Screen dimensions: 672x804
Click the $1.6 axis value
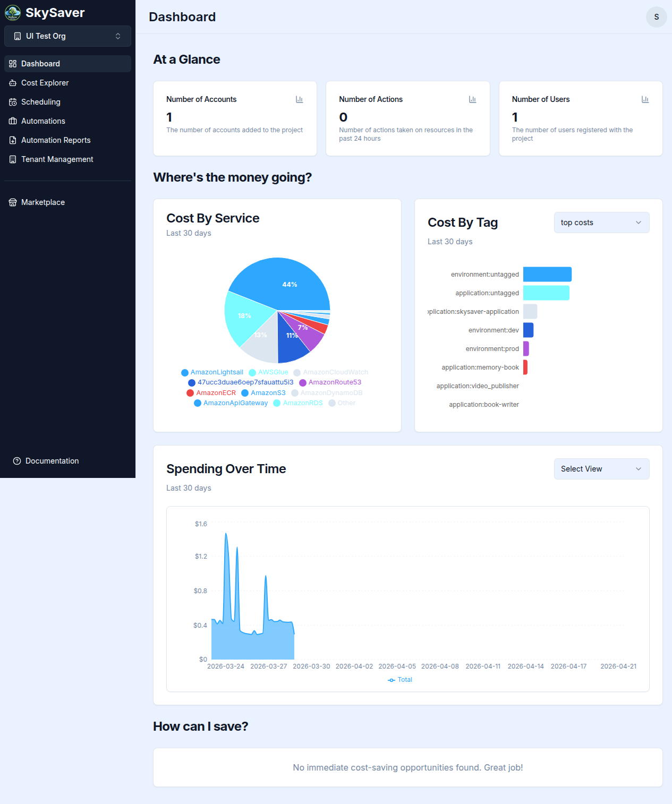(201, 524)
